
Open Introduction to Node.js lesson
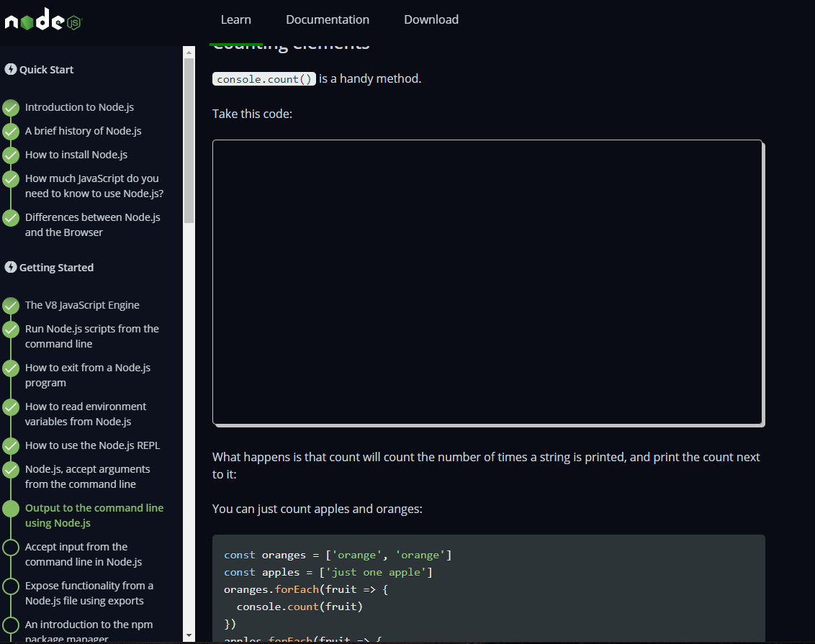click(79, 107)
